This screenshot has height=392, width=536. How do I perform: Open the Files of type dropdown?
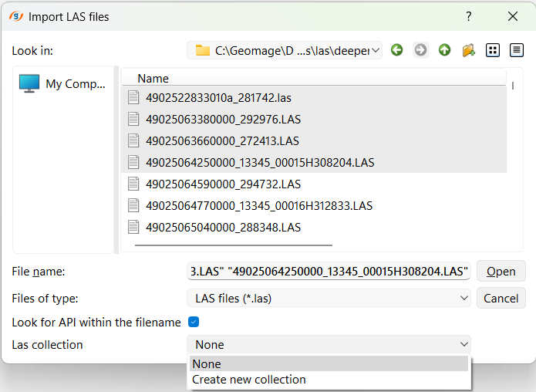pos(329,299)
